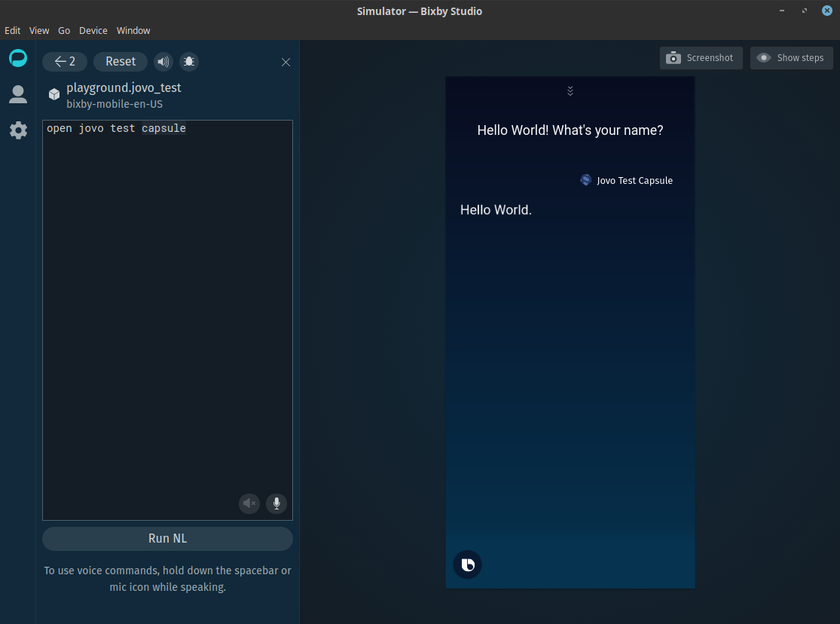Screen dimensions: 840x624
Task: Open the user profile sidebar icon
Action: (18, 94)
